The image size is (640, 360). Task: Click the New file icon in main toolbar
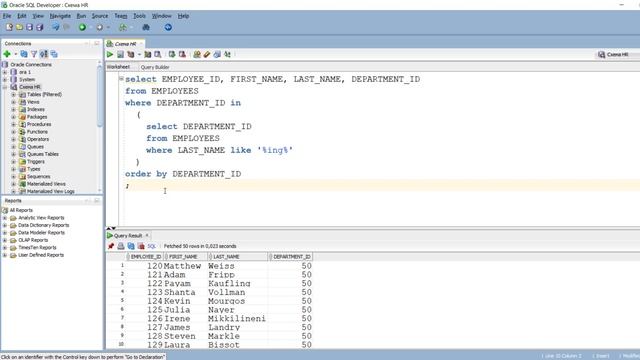click(9, 27)
